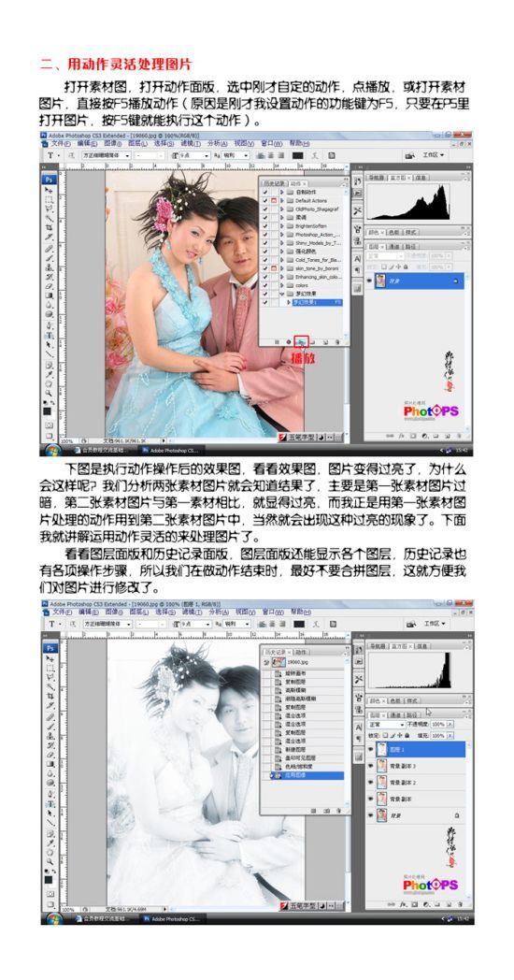Click the camera snapshot icon in History panel
This screenshot has height=980, width=514.
326,811
